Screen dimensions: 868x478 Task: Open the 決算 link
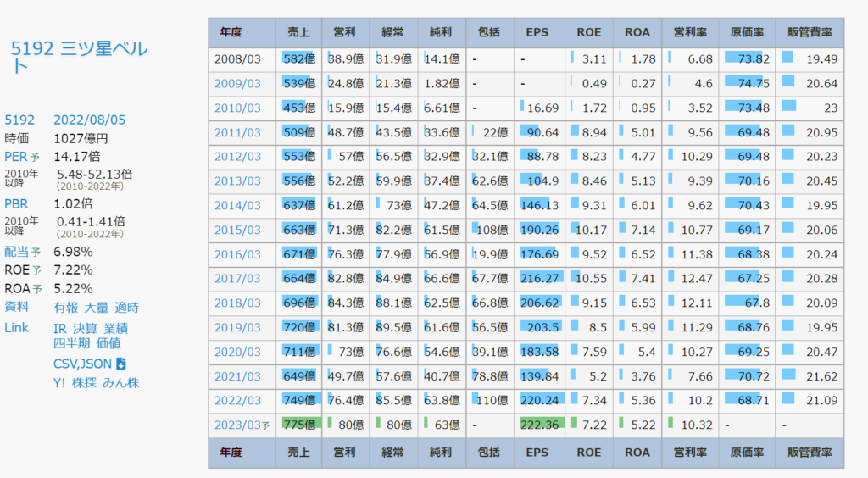pos(86,329)
